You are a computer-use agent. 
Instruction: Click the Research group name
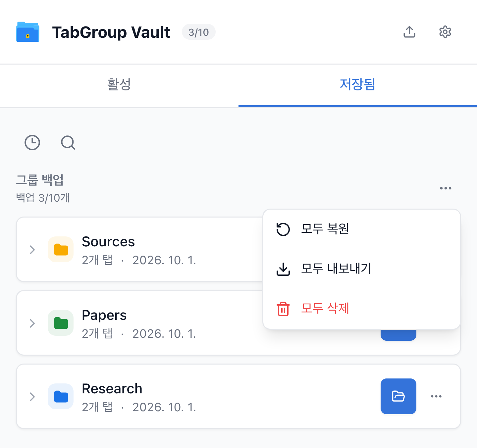112,389
